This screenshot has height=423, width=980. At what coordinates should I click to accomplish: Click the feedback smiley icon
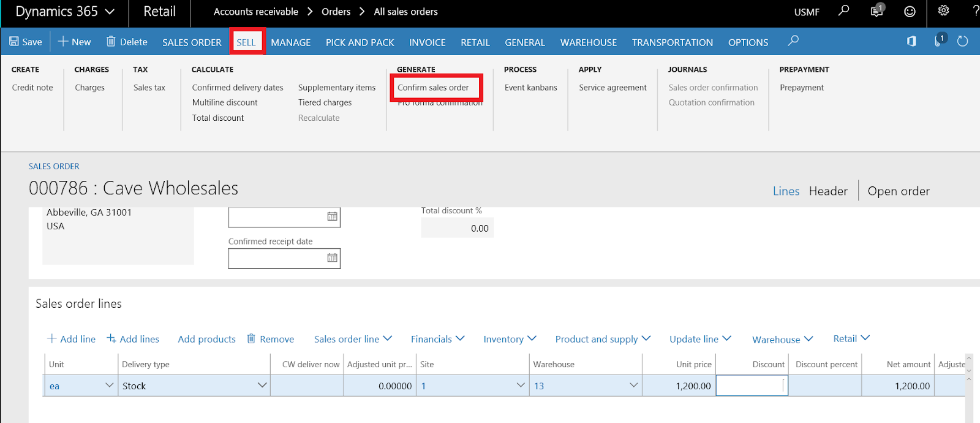pyautogui.click(x=910, y=12)
